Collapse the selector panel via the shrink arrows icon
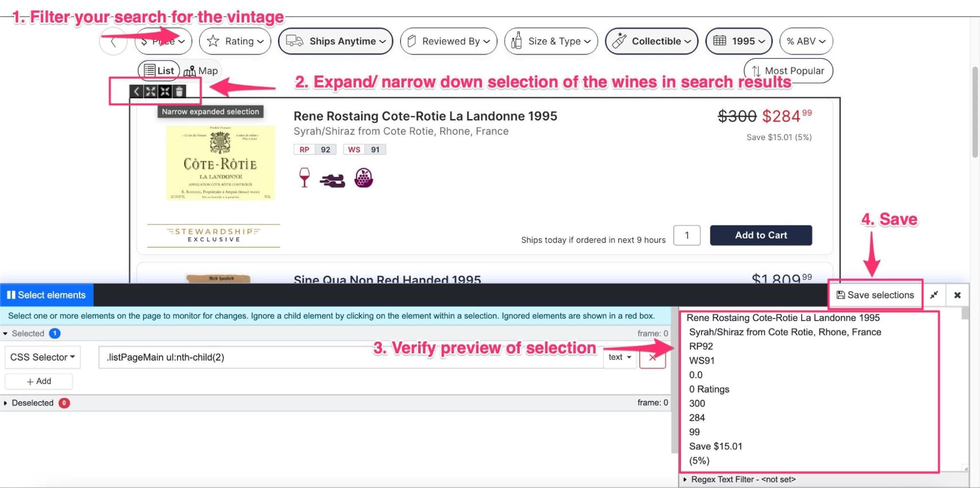This screenshot has width=980, height=488. (x=934, y=294)
